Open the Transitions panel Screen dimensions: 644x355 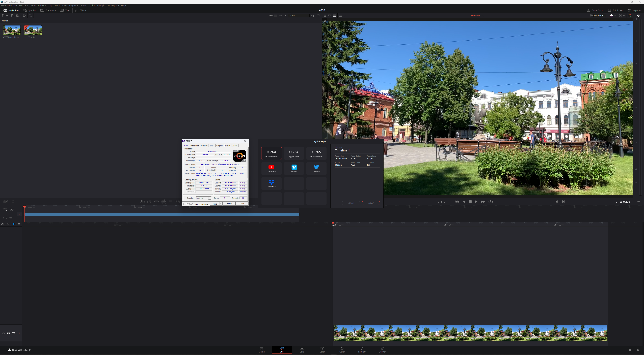pos(48,10)
